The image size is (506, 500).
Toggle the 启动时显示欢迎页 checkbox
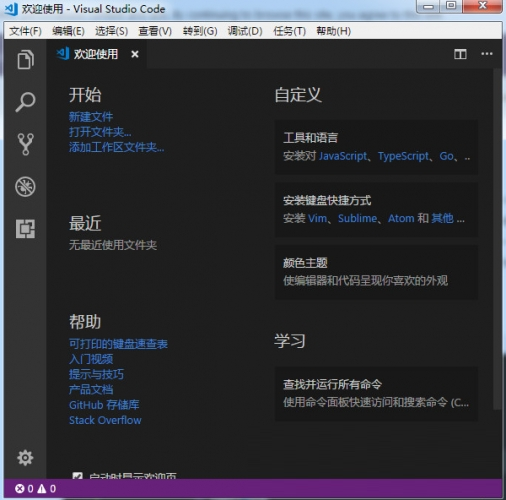[x=78, y=476]
